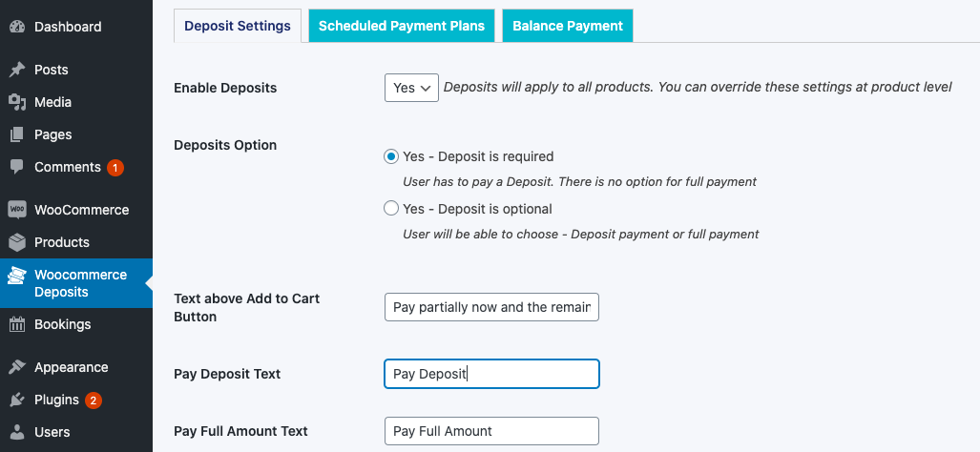Image resolution: width=980 pixels, height=452 pixels.
Task: Click the Plugins plug icon
Action: point(17,400)
